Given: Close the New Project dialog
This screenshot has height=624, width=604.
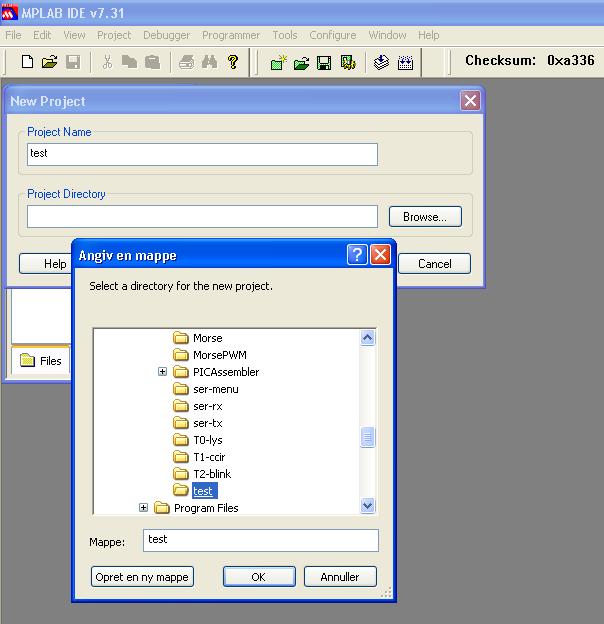Looking at the screenshot, I should coord(470,101).
